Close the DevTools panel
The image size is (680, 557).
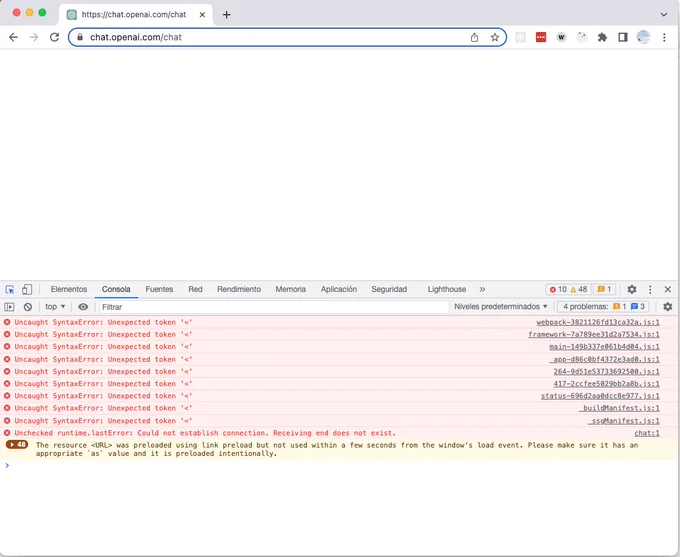pyautogui.click(x=668, y=289)
